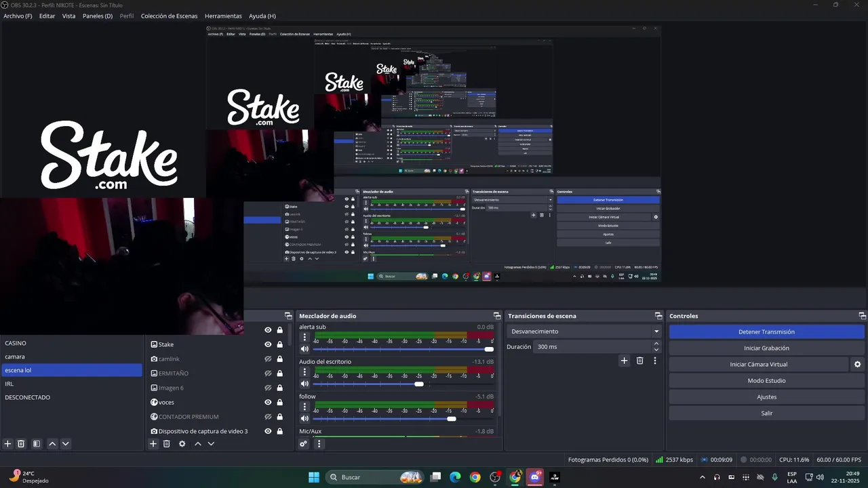Select the CASINO scene
Image resolution: width=868 pixels, height=488 pixels.
click(x=71, y=343)
